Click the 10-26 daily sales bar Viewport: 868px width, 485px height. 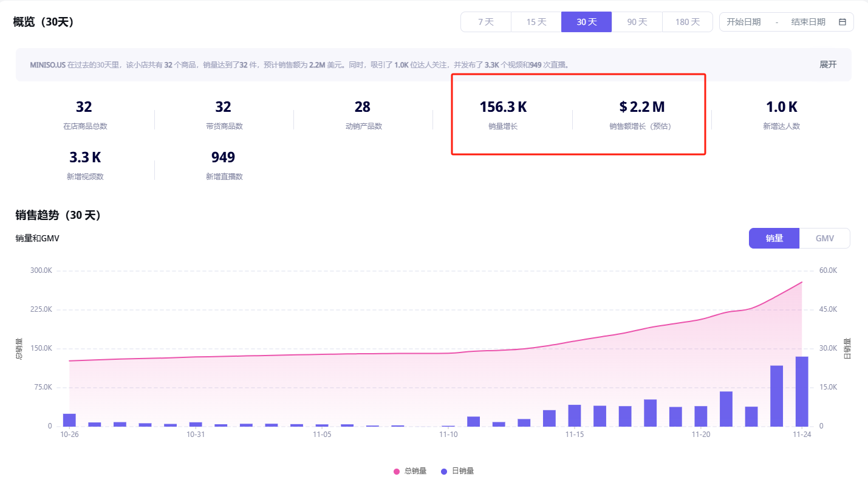pos(69,419)
